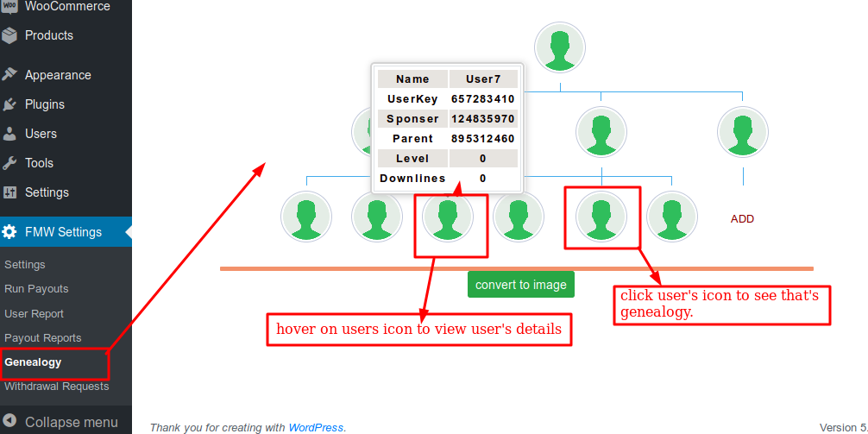Open Withdrawal Requests submenu item

point(57,387)
